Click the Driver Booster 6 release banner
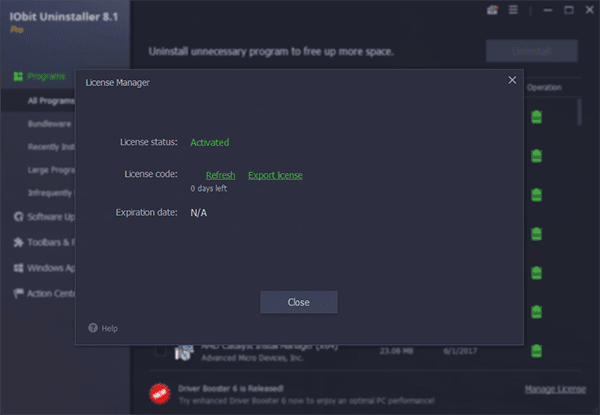Screen dimensions: 600x415 tap(292, 394)
